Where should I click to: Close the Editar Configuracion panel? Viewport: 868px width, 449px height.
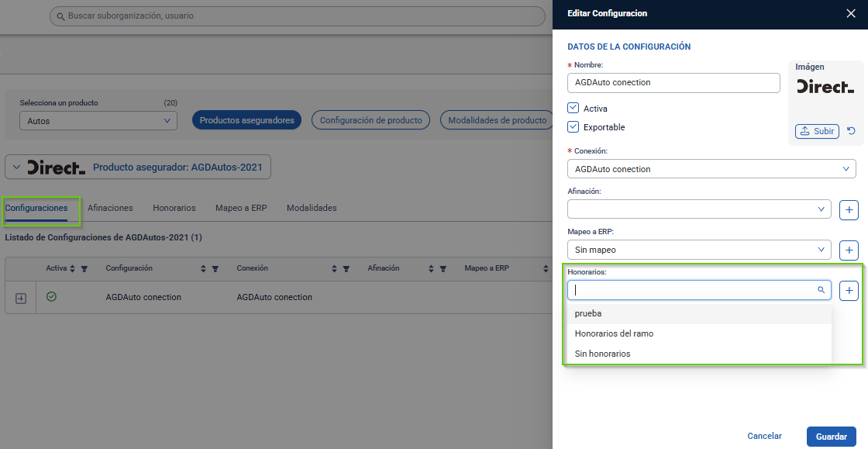tap(851, 13)
